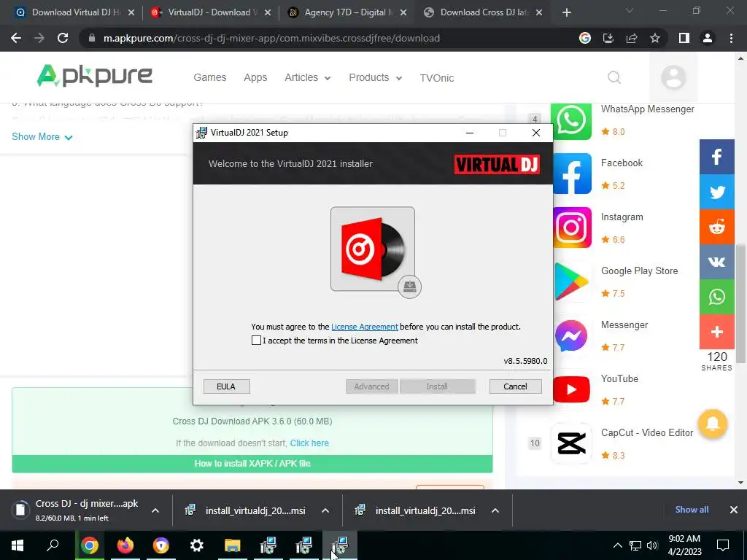Screen dimensions: 747x560
Task: Click the APKPure logo
Action: point(94,76)
